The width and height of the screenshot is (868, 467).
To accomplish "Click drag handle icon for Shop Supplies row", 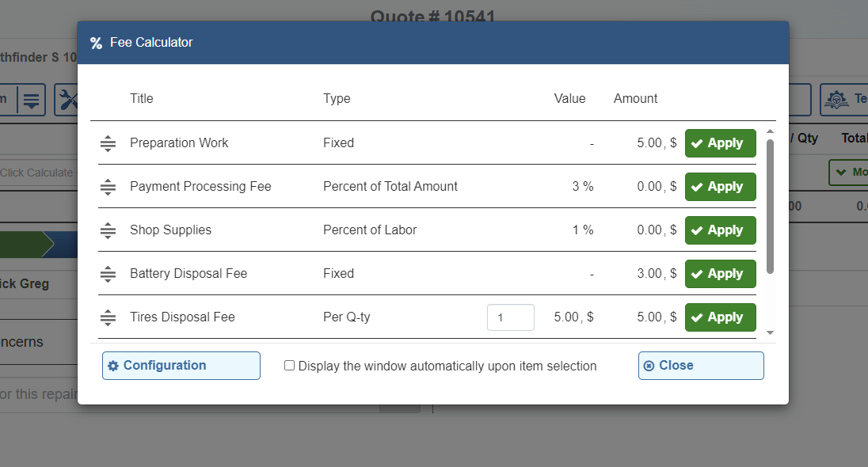I will coord(108,230).
